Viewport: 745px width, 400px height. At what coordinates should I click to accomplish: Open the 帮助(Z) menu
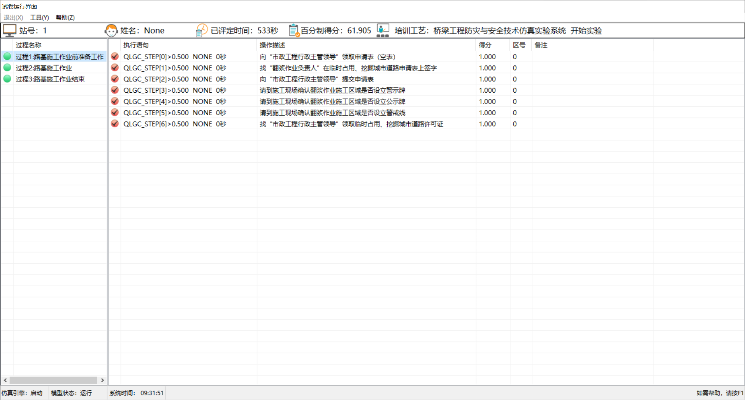tap(64, 17)
